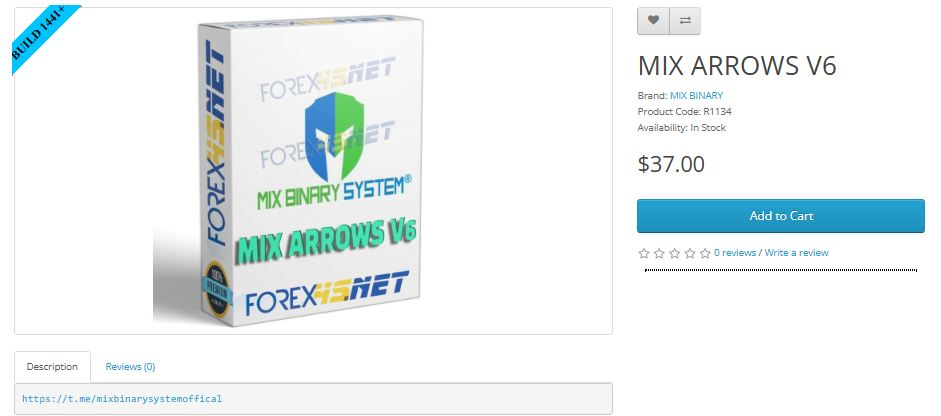
Task: Add product to wish list with heart icon
Action: tap(653, 20)
